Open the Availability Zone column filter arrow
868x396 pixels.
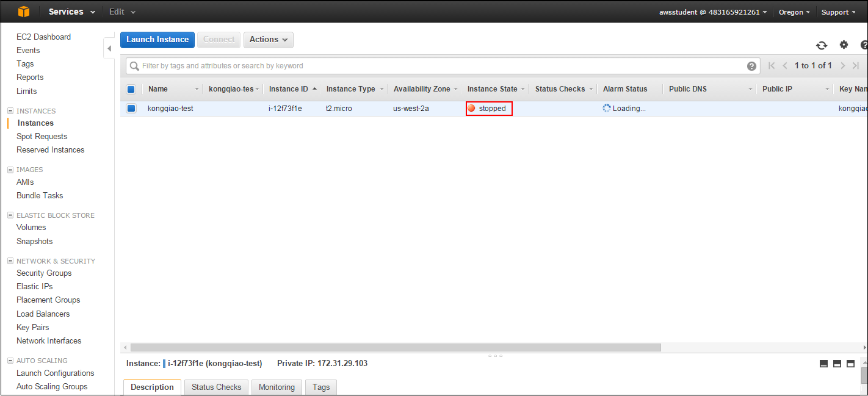(455, 89)
